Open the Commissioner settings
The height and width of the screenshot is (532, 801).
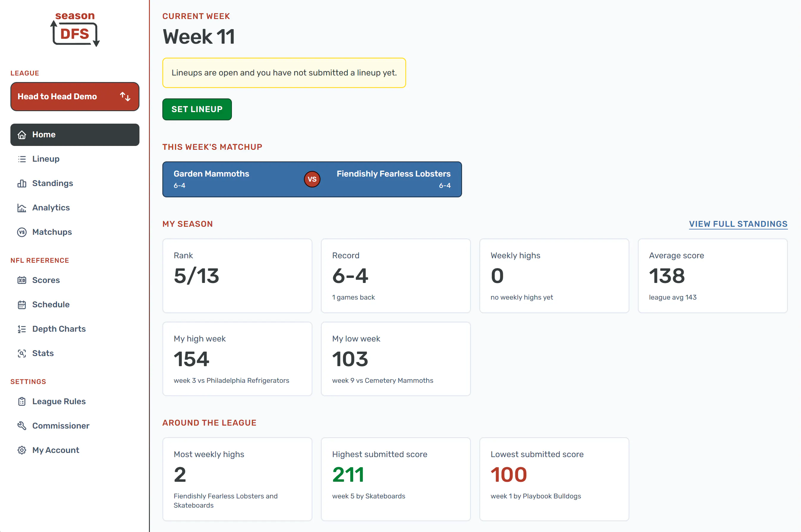tap(75, 426)
